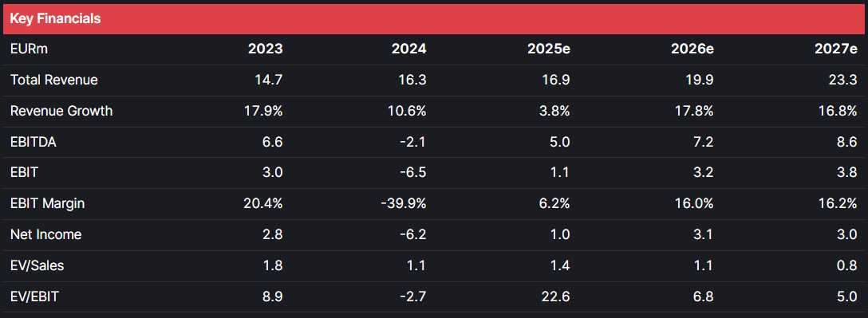
Task: Click the EBIT Margin row label
Action: coord(48,203)
